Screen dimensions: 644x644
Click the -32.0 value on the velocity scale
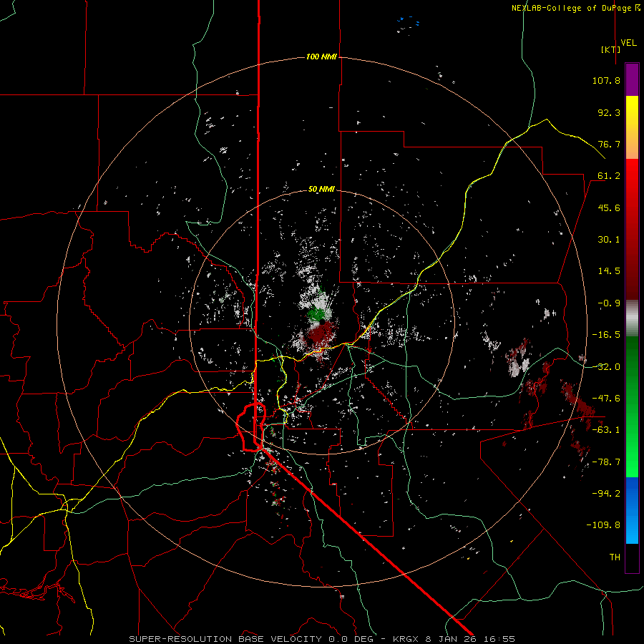(606, 367)
